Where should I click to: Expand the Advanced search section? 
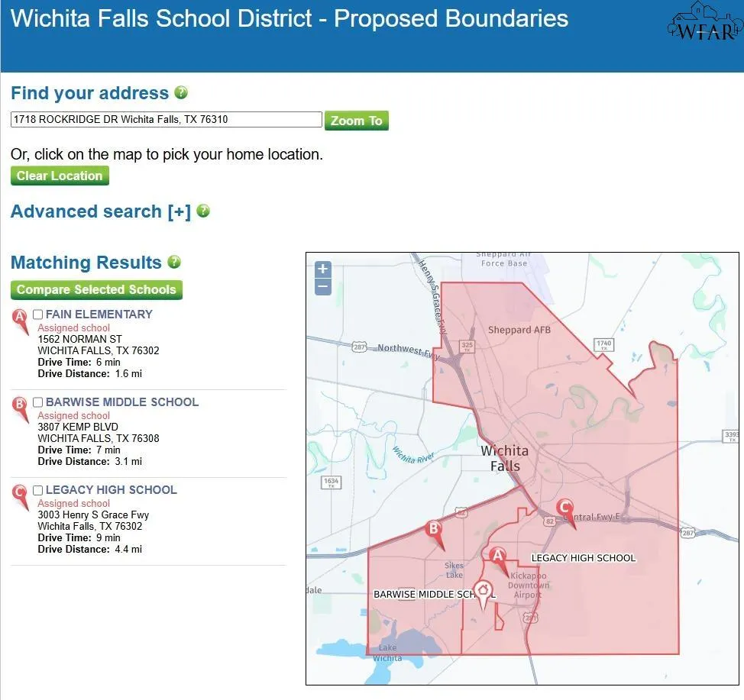[x=101, y=211]
